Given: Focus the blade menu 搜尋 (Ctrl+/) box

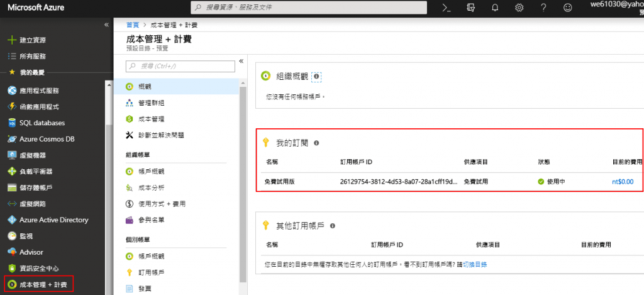Looking at the screenshot, I should [x=180, y=66].
